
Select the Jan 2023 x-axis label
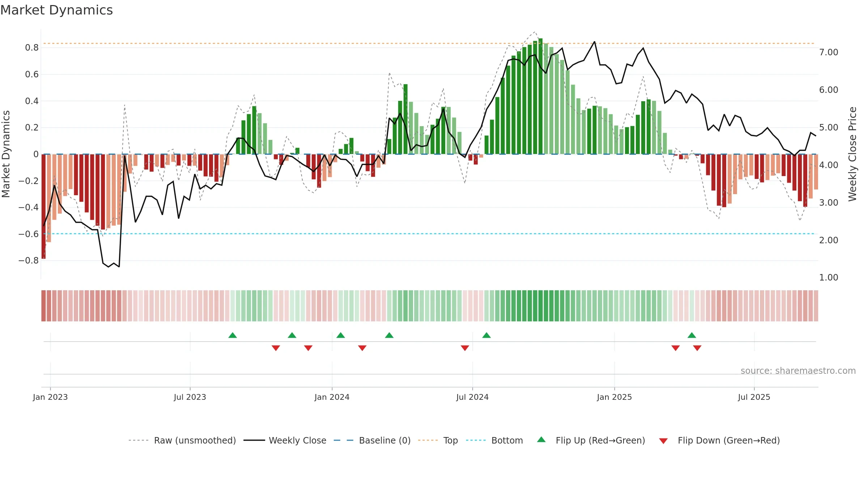(50, 397)
